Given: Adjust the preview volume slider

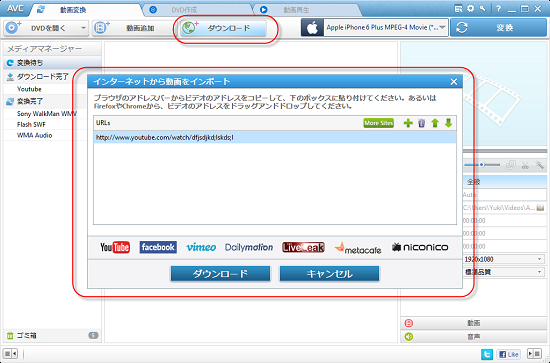Looking at the screenshot, I should tap(483, 164).
